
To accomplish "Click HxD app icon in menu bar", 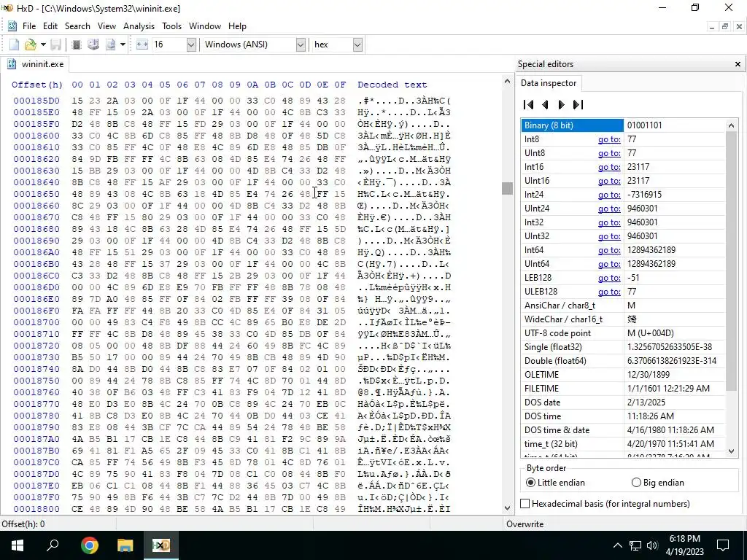I will (x=12, y=26).
